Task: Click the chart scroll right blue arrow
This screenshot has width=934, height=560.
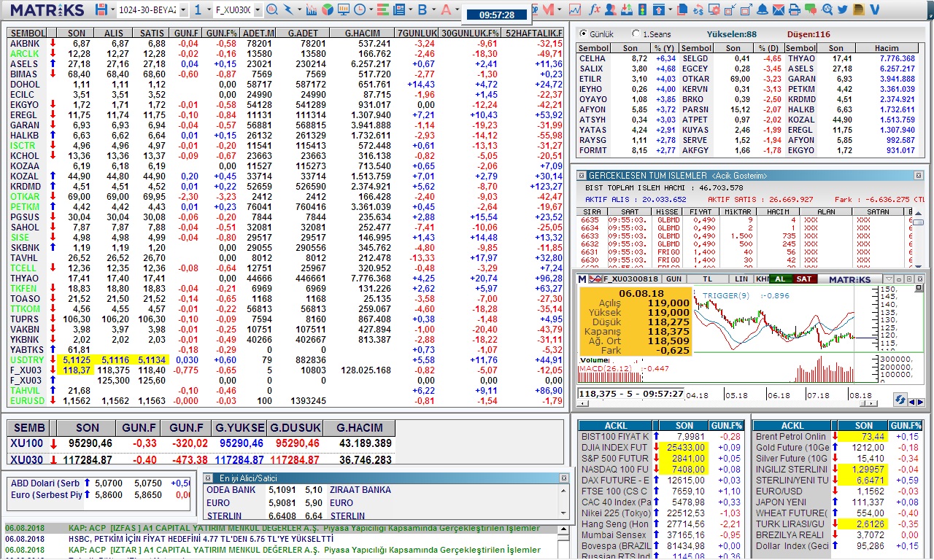Action: [921, 402]
